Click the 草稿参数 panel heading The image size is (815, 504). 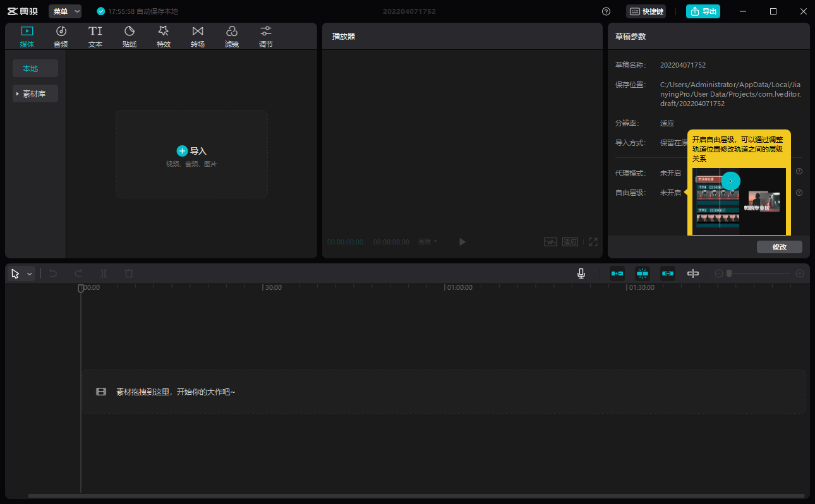point(631,37)
